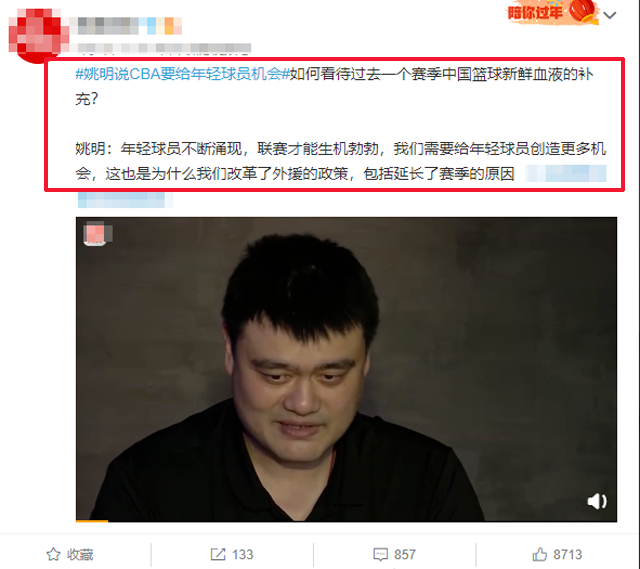The width and height of the screenshot is (640, 569).
Task: Click the like count 8713
Action: 568,554
